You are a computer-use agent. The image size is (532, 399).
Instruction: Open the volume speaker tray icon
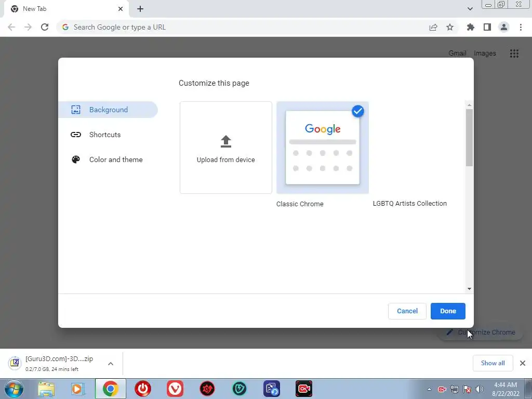(x=480, y=389)
